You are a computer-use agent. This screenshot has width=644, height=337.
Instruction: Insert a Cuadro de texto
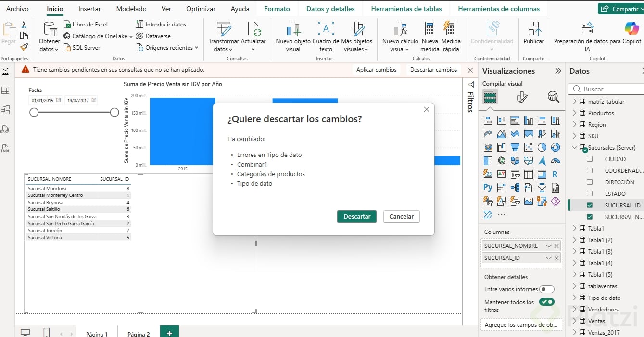[326, 37]
